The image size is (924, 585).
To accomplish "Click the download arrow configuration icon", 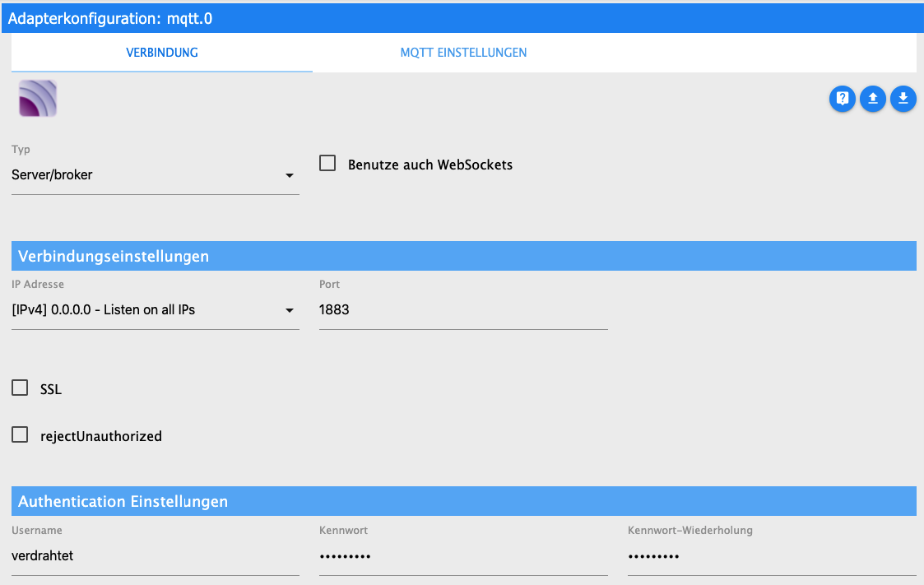I will pyautogui.click(x=903, y=100).
